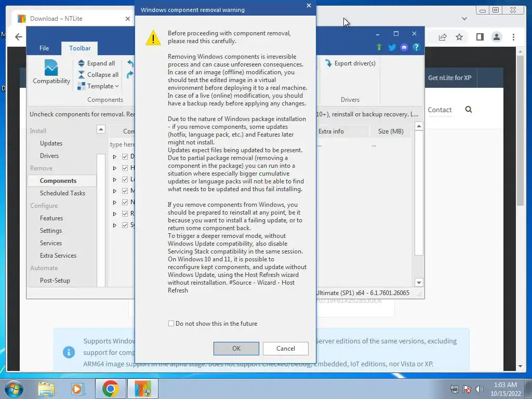Click the green update arrow icon
Viewport: 532px width, 399px height.
(379, 47)
